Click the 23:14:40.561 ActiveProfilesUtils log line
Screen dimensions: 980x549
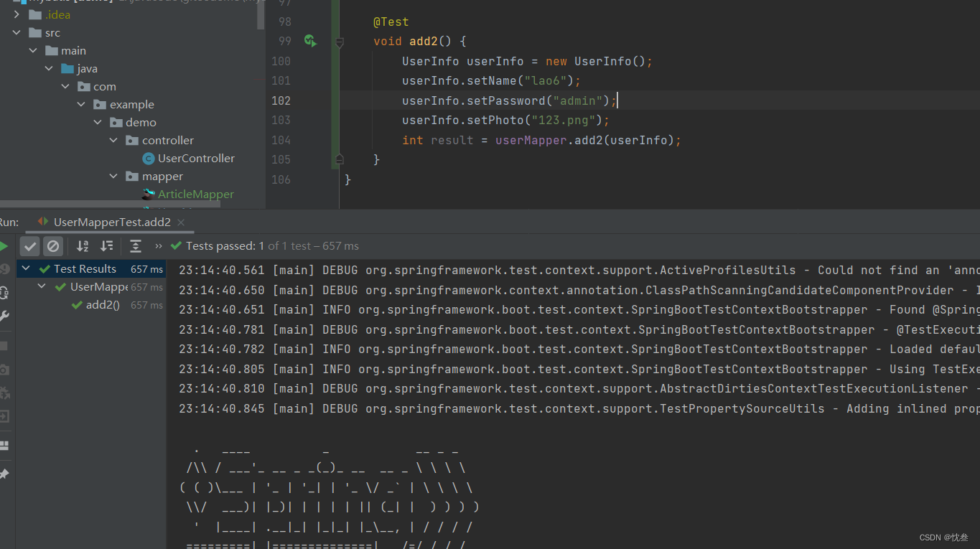coord(579,271)
